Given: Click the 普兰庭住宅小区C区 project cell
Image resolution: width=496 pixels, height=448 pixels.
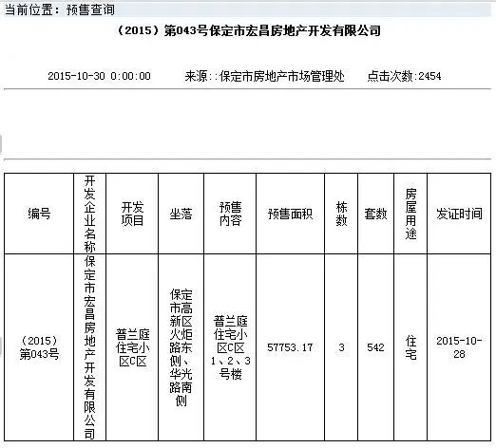Looking at the screenshot, I should click(132, 347).
